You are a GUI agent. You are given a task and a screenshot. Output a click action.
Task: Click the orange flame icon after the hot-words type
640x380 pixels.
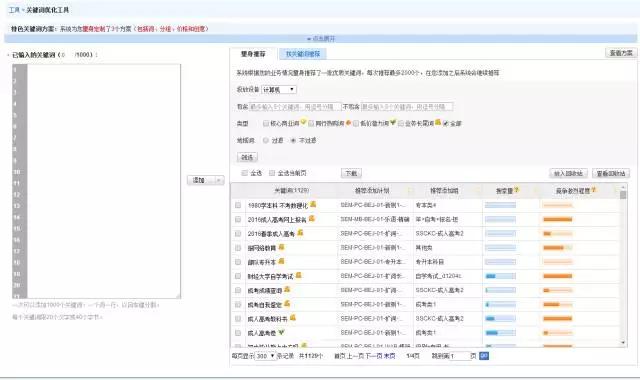[348, 122]
